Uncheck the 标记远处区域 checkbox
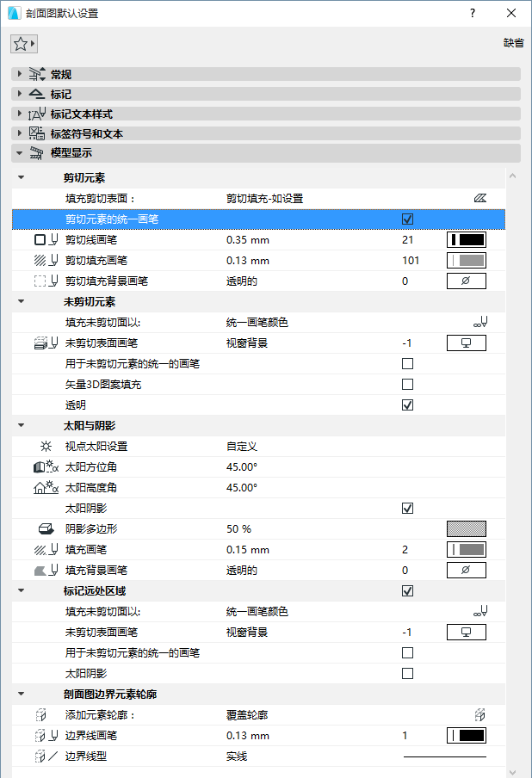 (407, 591)
